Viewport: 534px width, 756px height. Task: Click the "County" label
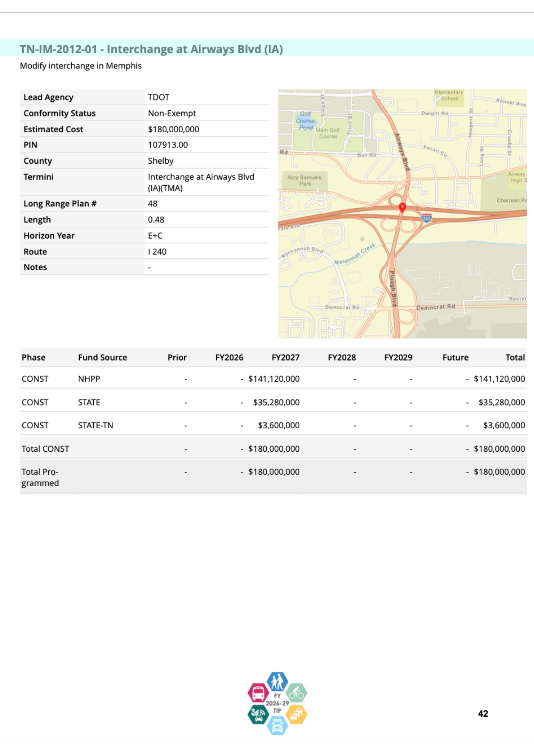38,161
